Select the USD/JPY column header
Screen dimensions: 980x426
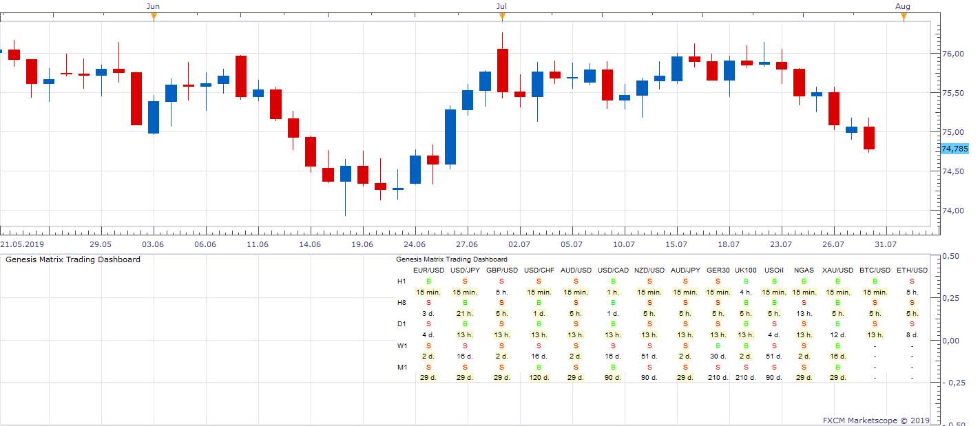pyautogui.click(x=465, y=270)
